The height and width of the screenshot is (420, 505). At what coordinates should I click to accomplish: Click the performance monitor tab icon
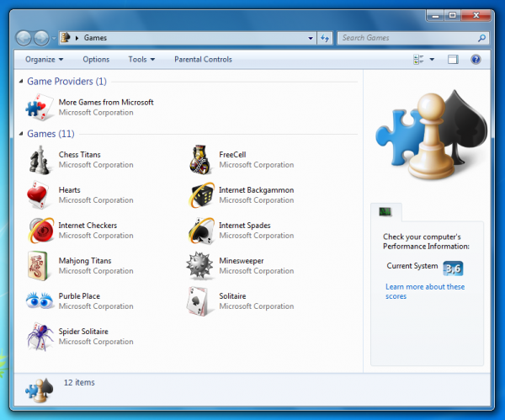[x=385, y=211]
